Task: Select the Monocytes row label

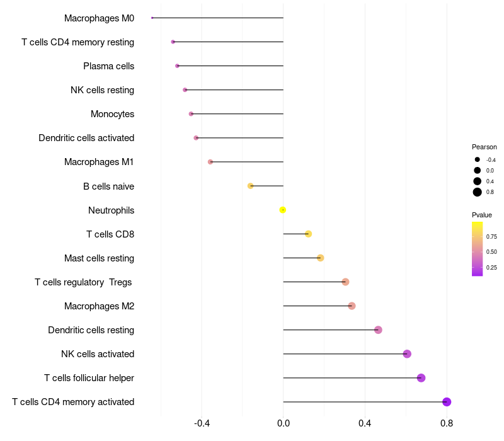Action: point(112,114)
